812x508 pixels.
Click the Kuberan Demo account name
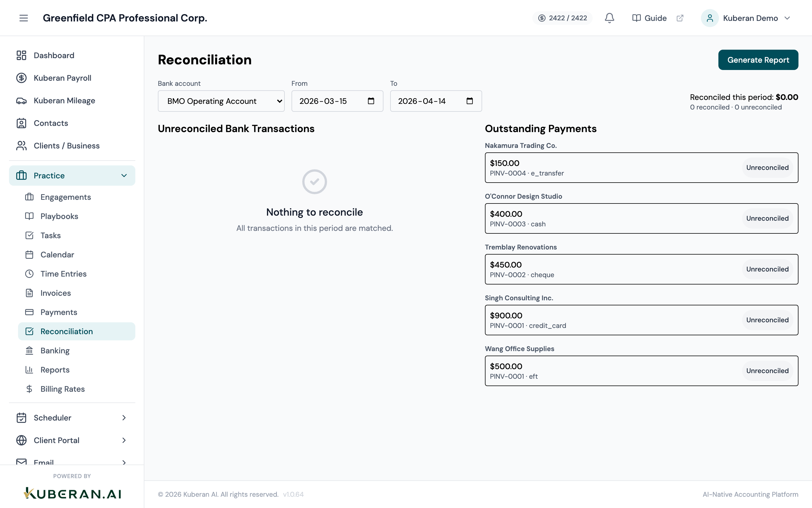750,18
